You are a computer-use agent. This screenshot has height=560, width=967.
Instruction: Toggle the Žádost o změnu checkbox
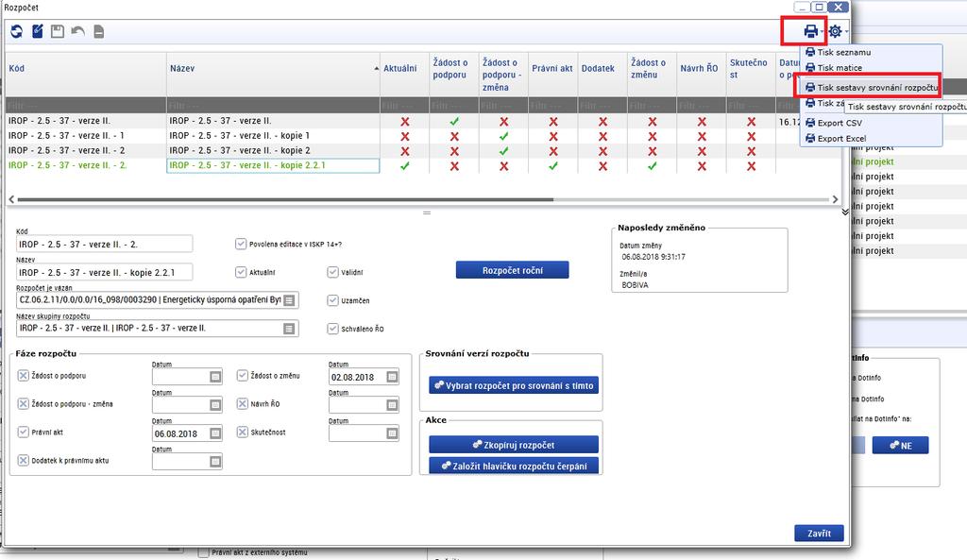pos(243,376)
